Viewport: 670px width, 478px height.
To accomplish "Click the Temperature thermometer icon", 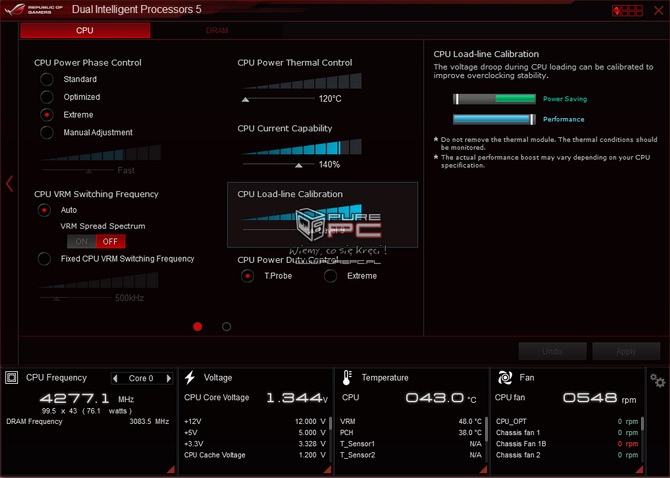I will click(347, 378).
